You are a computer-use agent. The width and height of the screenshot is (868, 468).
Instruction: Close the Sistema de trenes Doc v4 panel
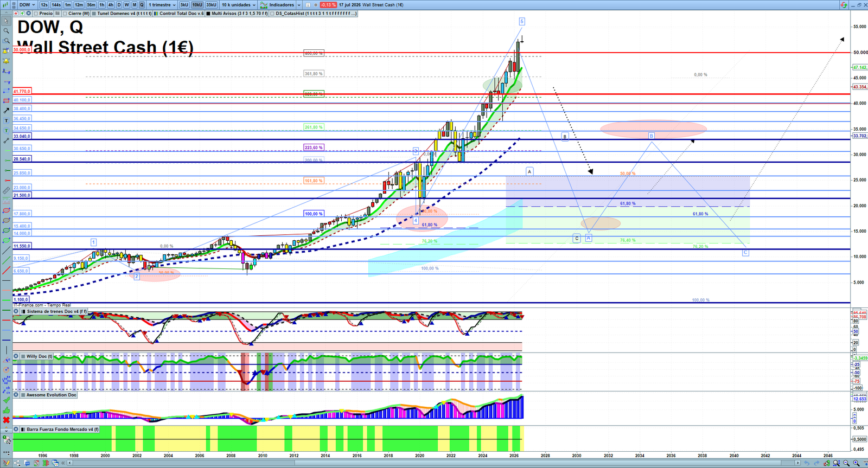(x=16, y=311)
